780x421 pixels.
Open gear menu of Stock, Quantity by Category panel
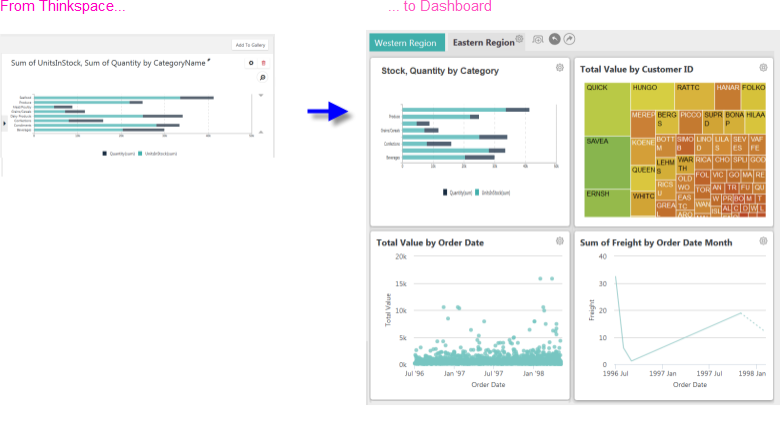(x=560, y=68)
